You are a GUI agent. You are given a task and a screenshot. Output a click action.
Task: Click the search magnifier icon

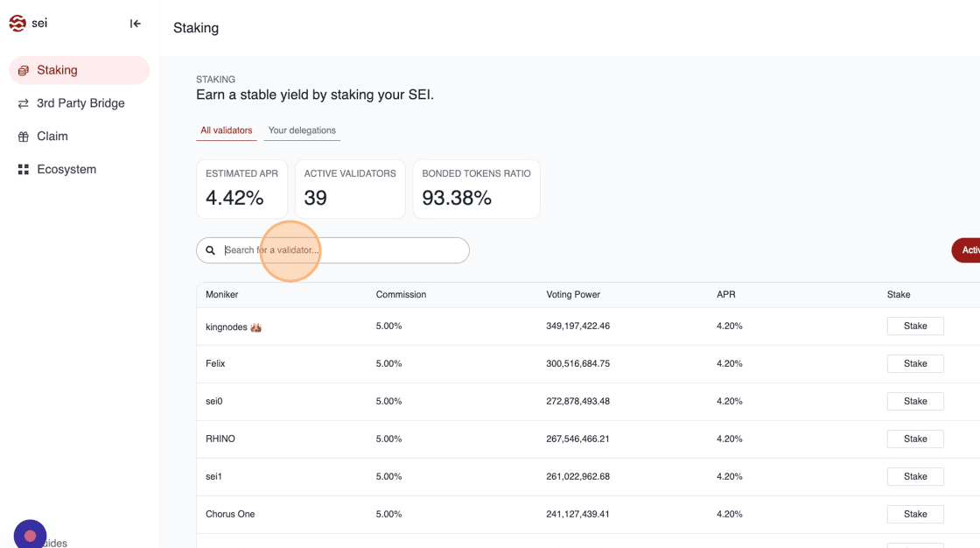click(211, 250)
